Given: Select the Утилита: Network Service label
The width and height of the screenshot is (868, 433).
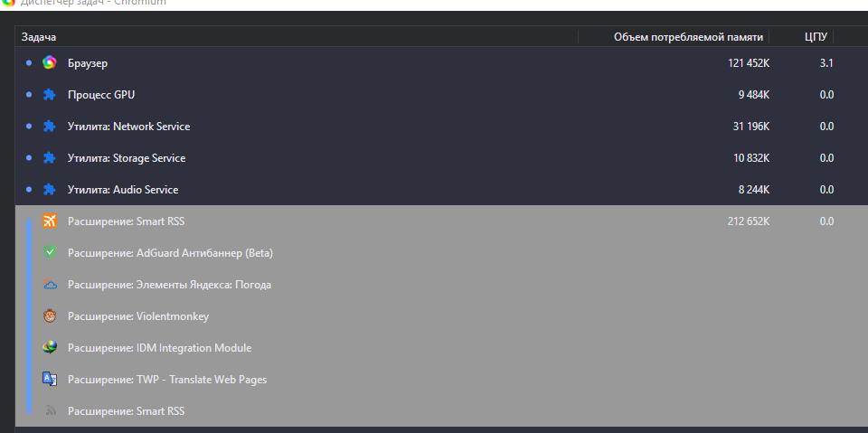Looking at the screenshot, I should [x=128, y=127].
